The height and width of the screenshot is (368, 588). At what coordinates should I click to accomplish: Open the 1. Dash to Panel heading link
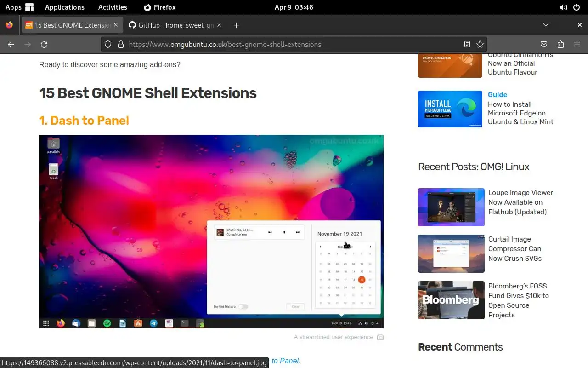point(84,121)
